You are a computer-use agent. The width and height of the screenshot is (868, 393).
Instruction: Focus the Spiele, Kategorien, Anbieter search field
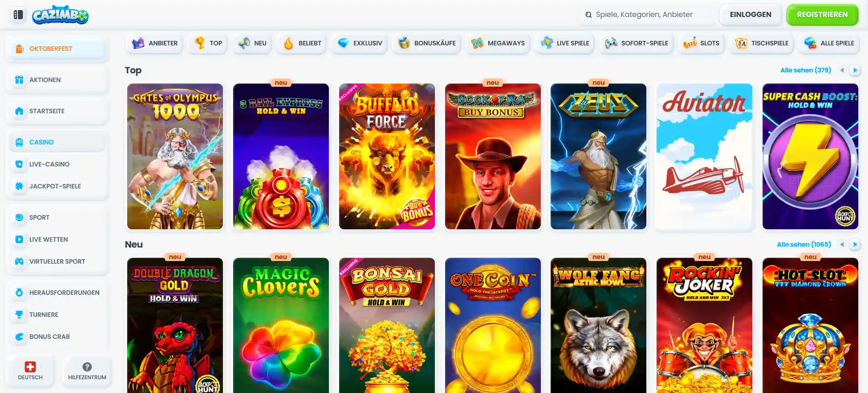point(647,15)
